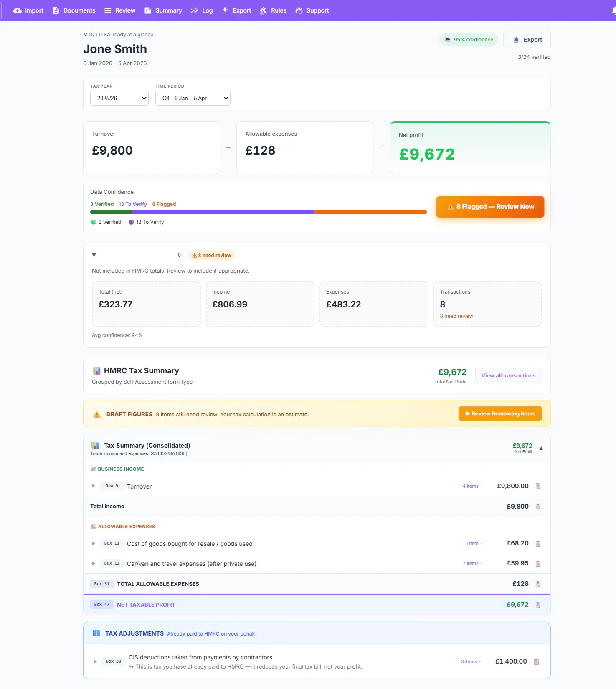
Task: Open the Review menu item
Action: point(120,10)
